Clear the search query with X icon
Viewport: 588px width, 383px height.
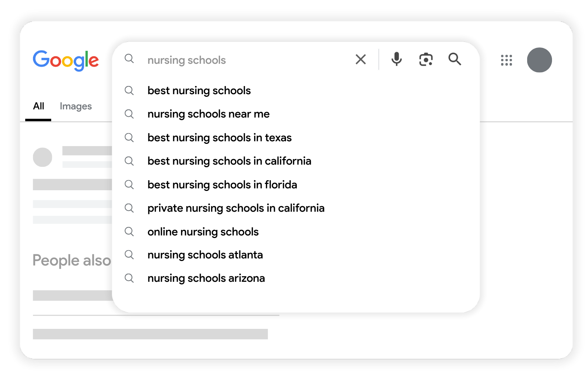[361, 59]
